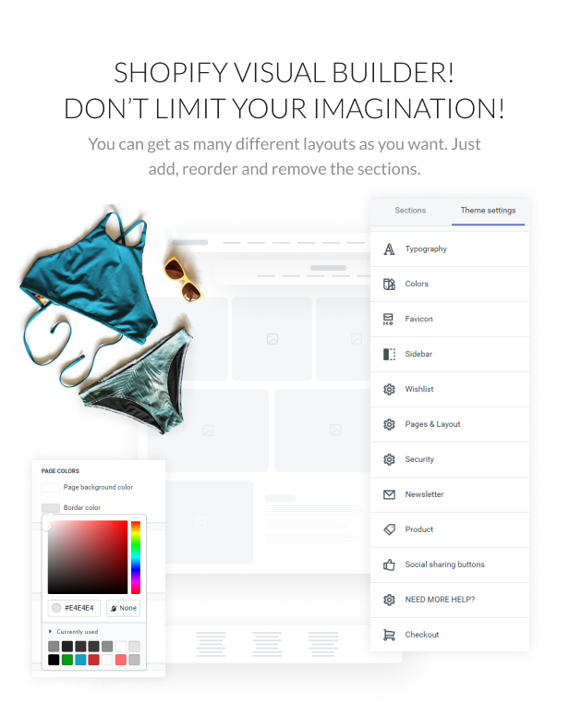
Task: Open the Page background color swatch
Action: pyautogui.click(x=51, y=488)
